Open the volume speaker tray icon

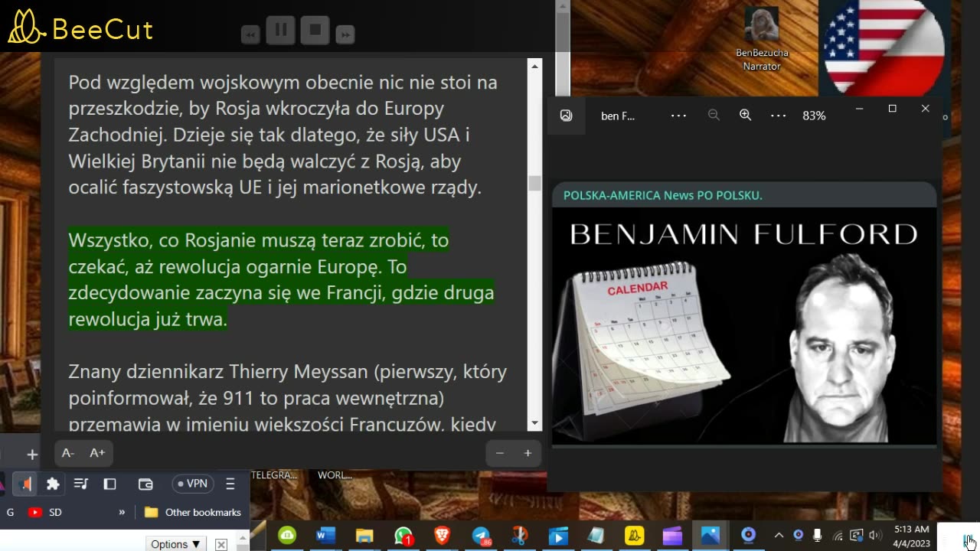(876, 535)
